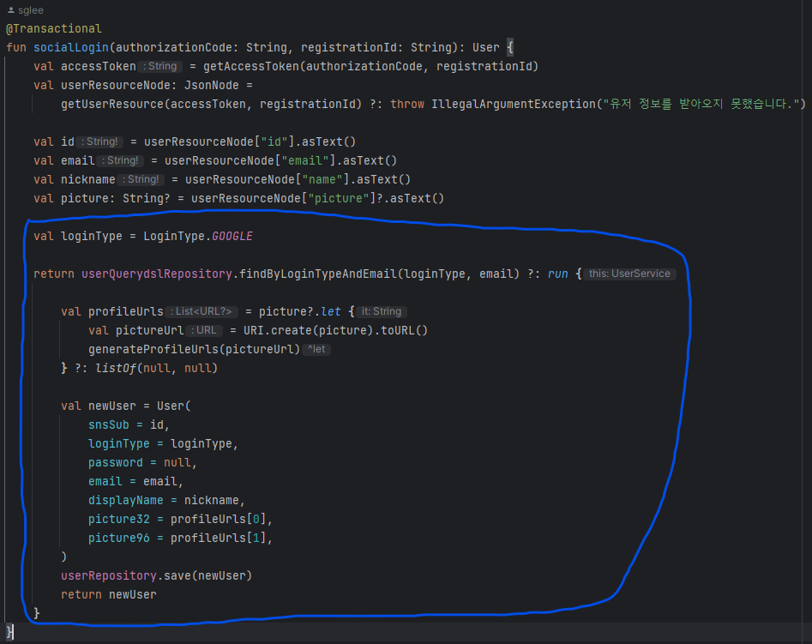The image size is (812, 644).
Task: Click the newUser variable declaration
Action: (111, 406)
